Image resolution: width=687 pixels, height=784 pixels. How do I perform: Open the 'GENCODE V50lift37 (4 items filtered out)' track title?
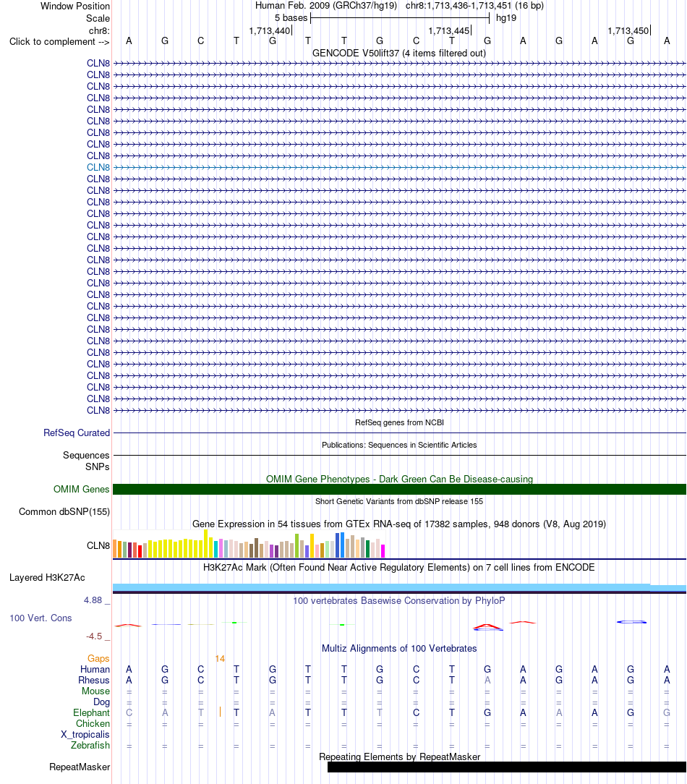(x=399, y=53)
